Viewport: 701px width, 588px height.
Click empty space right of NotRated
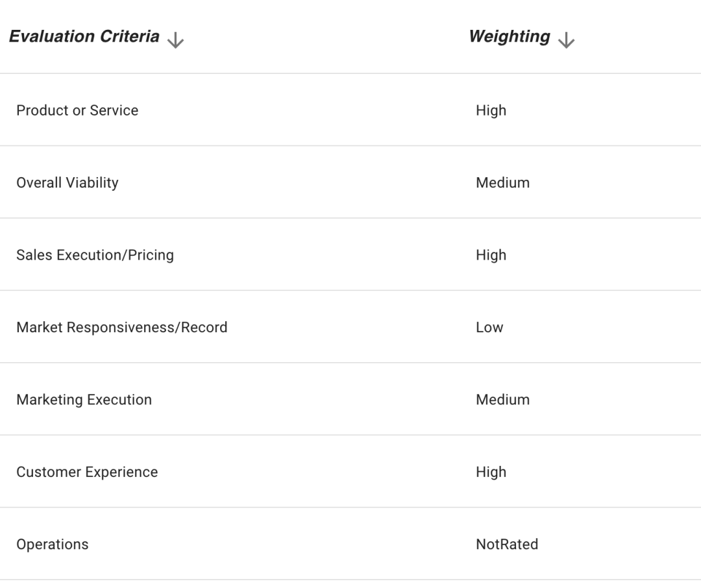pyautogui.click(x=620, y=544)
